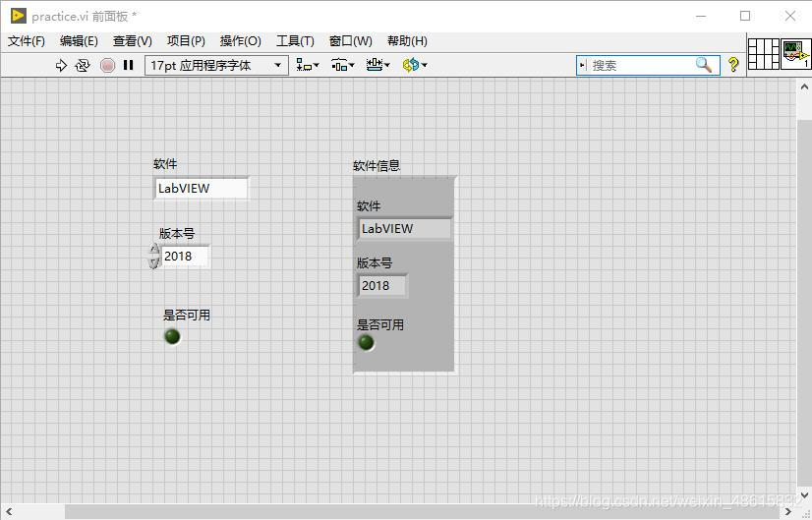This screenshot has width=812, height=520.
Task: Open the Resize Objects dropdown
Action: pos(377,65)
